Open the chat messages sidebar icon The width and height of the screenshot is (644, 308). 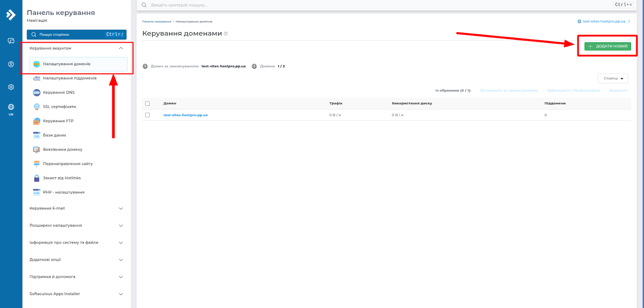pos(11,41)
